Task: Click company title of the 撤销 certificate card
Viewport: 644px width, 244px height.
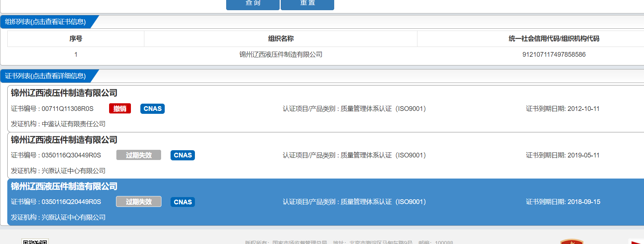Action: pyautogui.click(x=64, y=93)
